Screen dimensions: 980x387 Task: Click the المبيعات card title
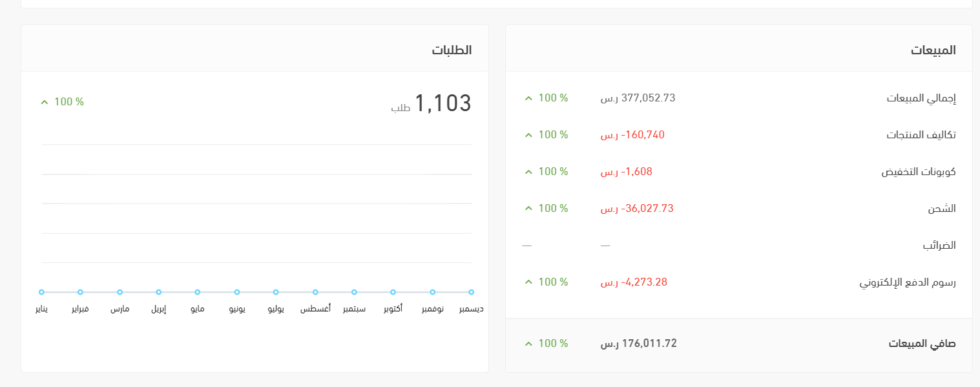click(x=933, y=50)
